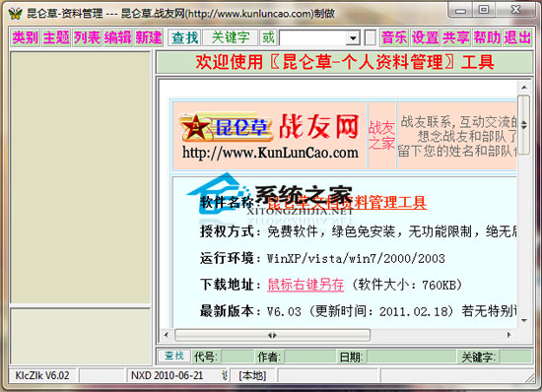This screenshot has width=542, height=392.
Task: Close the 昆仑草 window
Action: point(515,10)
